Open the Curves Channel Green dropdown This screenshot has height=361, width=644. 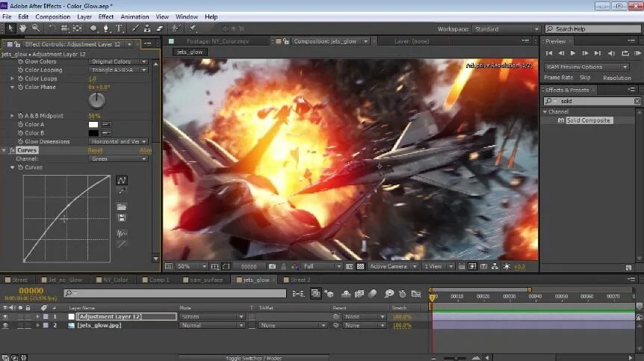point(118,159)
